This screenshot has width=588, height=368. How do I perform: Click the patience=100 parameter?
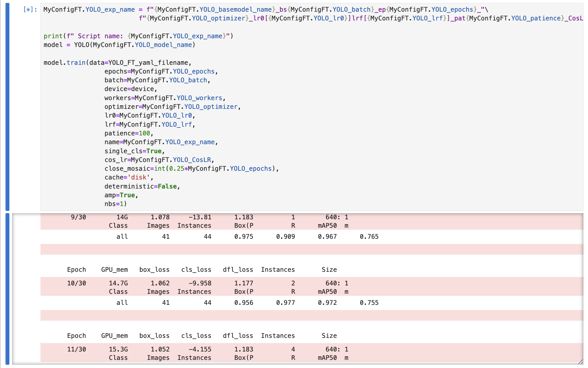coord(128,133)
